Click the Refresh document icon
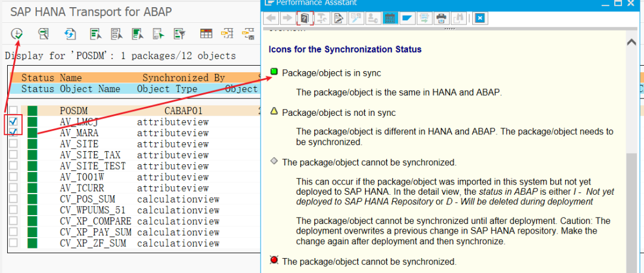This screenshot has height=273, width=644. [x=70, y=33]
